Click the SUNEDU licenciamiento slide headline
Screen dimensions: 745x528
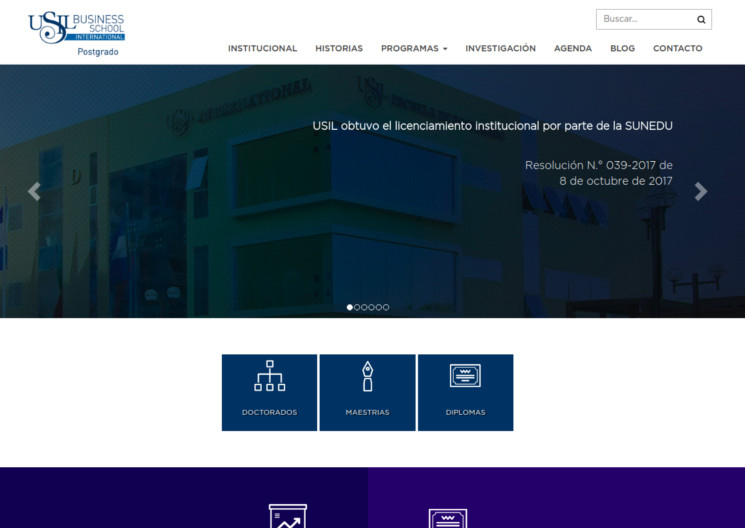[492, 126]
